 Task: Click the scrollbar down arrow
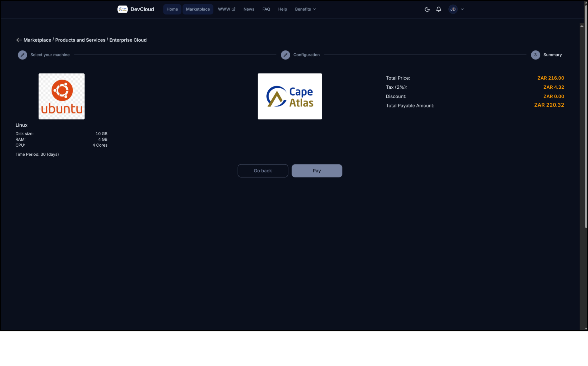[x=586, y=329]
